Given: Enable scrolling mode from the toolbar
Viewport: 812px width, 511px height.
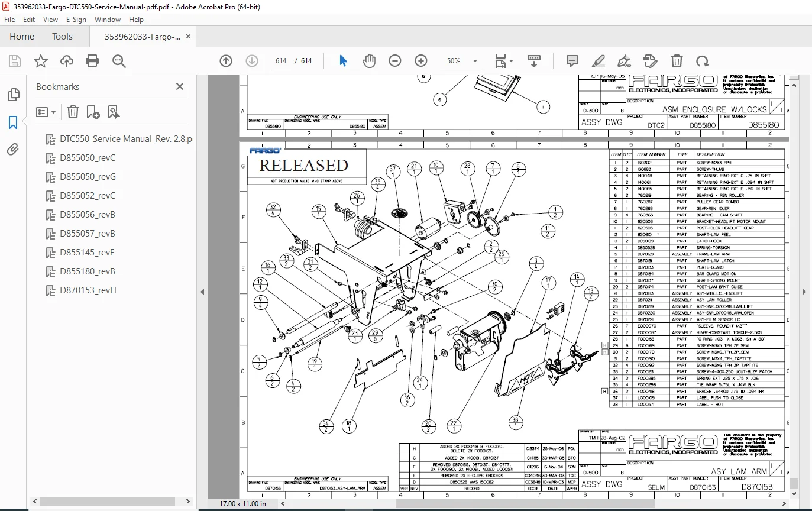Looking at the screenshot, I should [534, 61].
